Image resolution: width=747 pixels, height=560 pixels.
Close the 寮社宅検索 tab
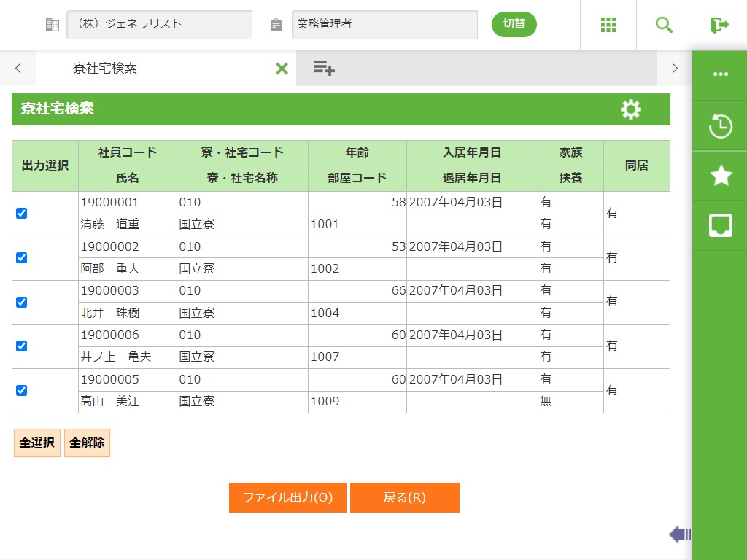point(282,69)
